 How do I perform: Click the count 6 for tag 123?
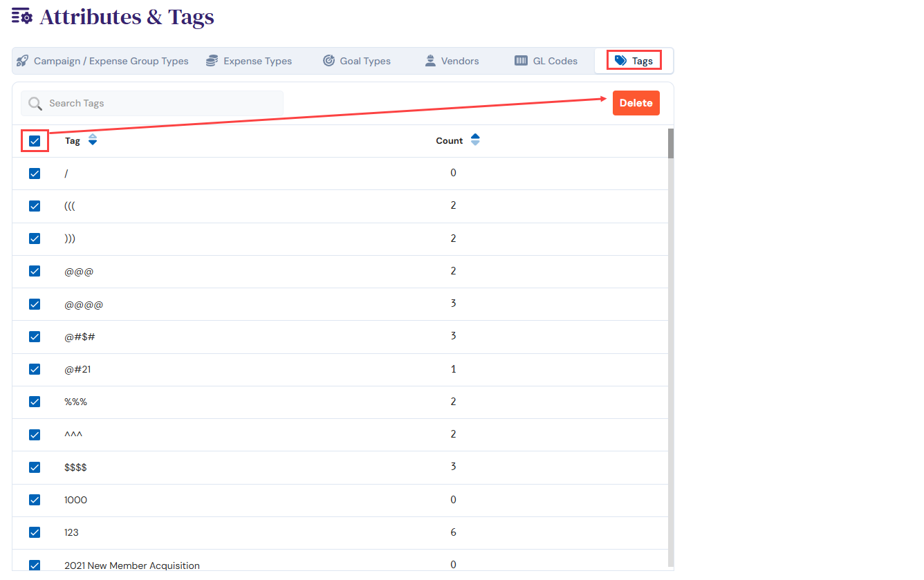[453, 532]
